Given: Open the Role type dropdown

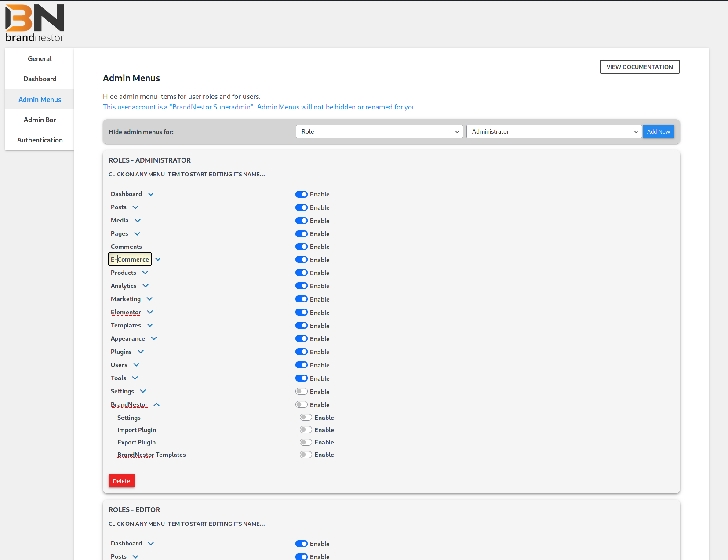Looking at the screenshot, I should (x=379, y=131).
